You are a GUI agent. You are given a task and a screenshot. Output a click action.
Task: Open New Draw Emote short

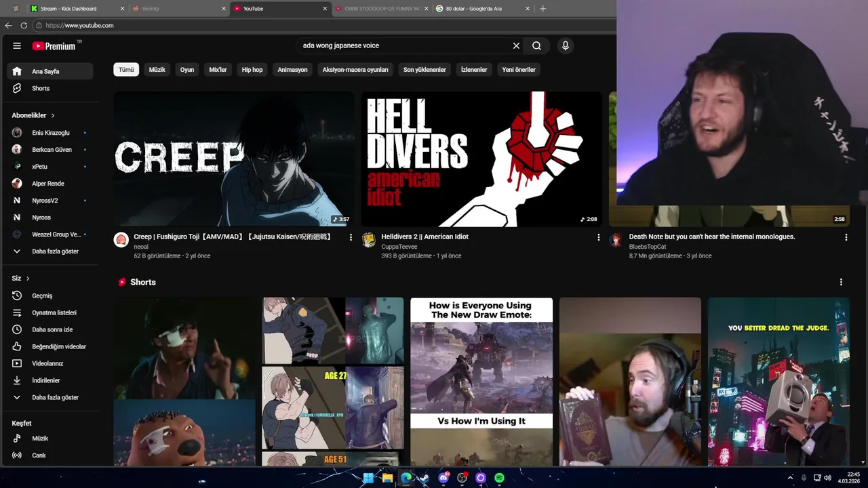[481, 382]
